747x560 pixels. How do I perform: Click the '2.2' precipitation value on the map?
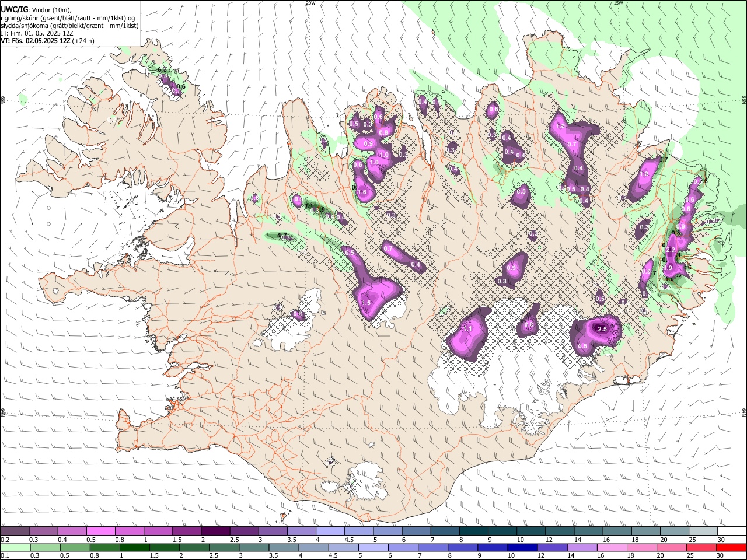pyautogui.click(x=670, y=250)
